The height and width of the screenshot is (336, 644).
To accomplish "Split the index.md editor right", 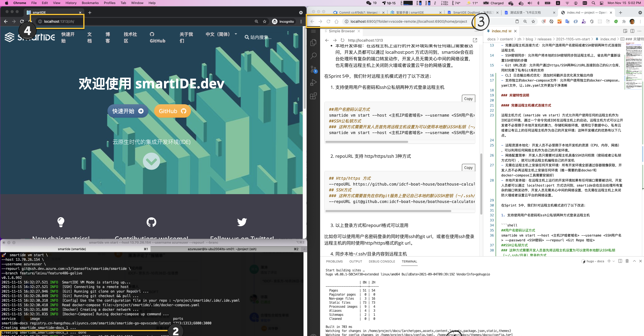I will point(632,31).
